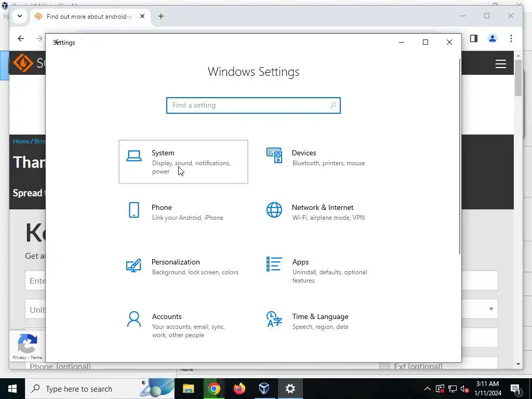
Task: Open System settings category
Action: (183, 162)
